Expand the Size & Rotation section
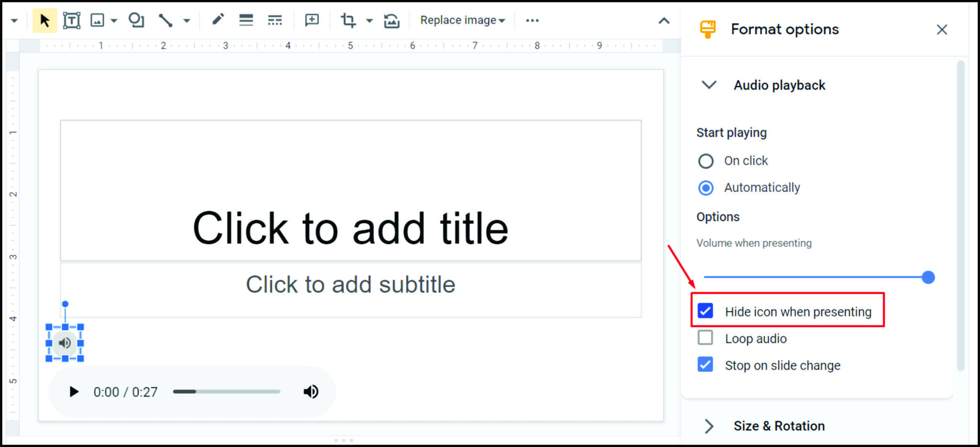The height and width of the screenshot is (447, 980). (x=708, y=425)
